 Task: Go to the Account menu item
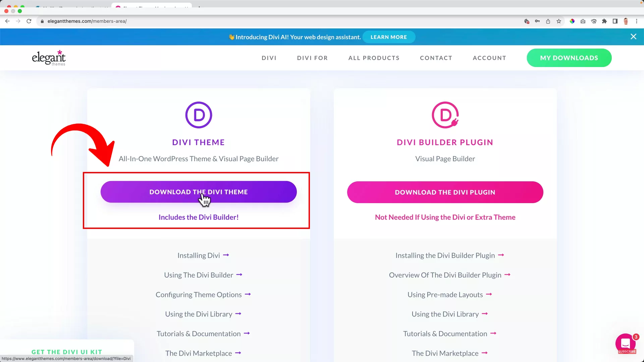click(489, 58)
